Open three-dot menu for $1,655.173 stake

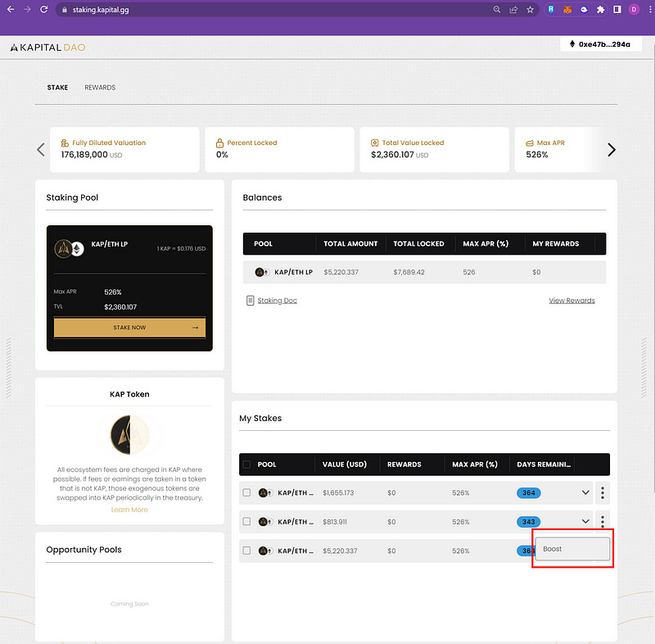pos(603,492)
